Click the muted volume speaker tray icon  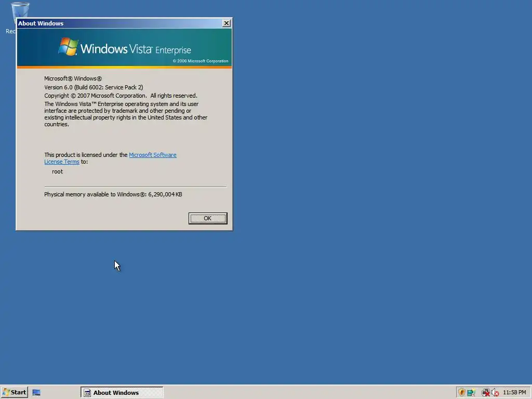coord(495,393)
